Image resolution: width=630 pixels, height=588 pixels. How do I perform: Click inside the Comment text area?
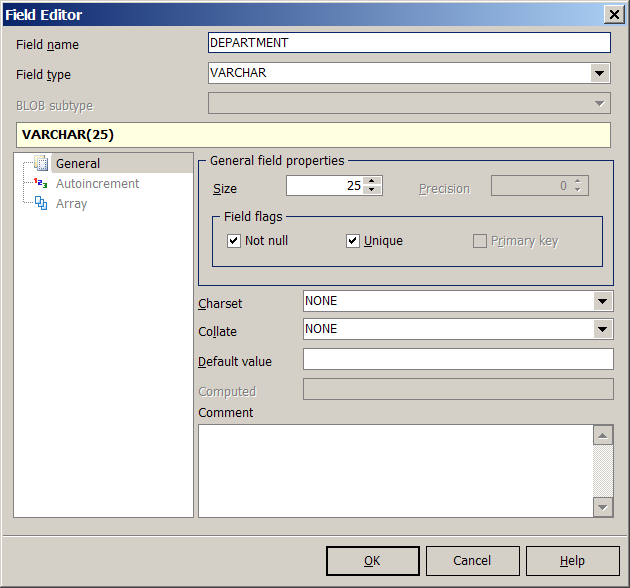coord(395,470)
